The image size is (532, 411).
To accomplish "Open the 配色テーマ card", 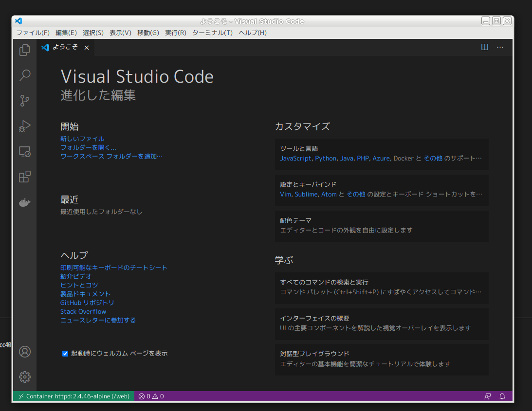I will click(x=382, y=226).
